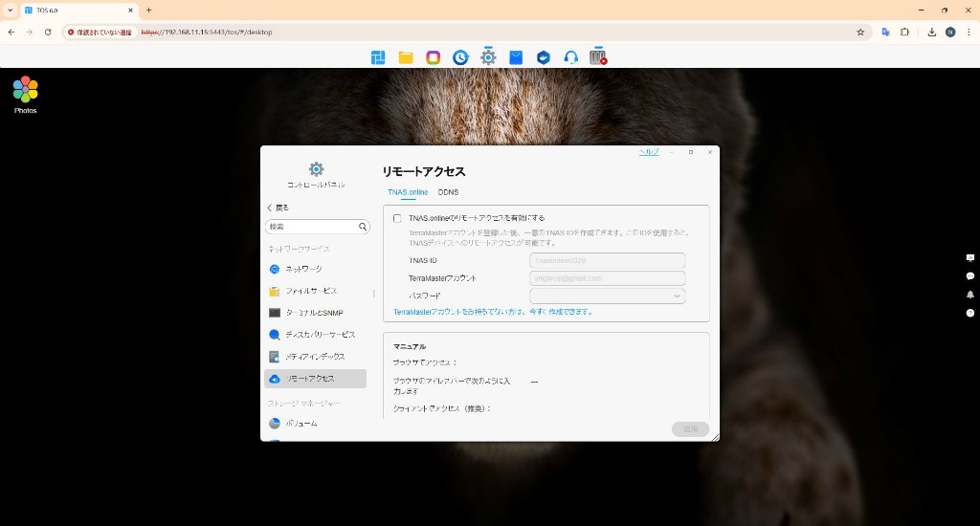Reload the browser page
The width and height of the screenshot is (980, 526).
(48, 32)
